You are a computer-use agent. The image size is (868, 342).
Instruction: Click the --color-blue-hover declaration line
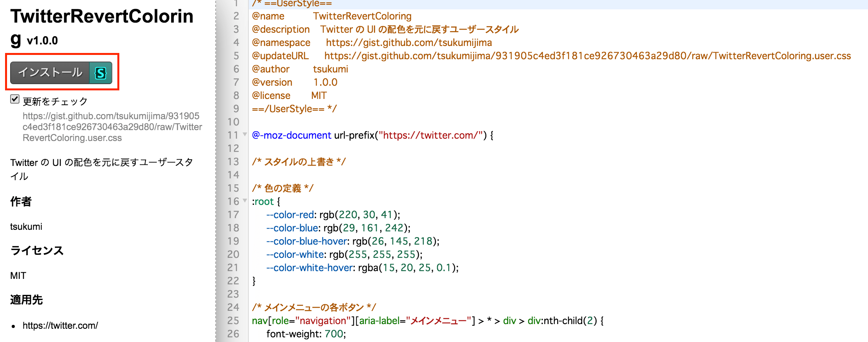pyautogui.click(x=353, y=241)
